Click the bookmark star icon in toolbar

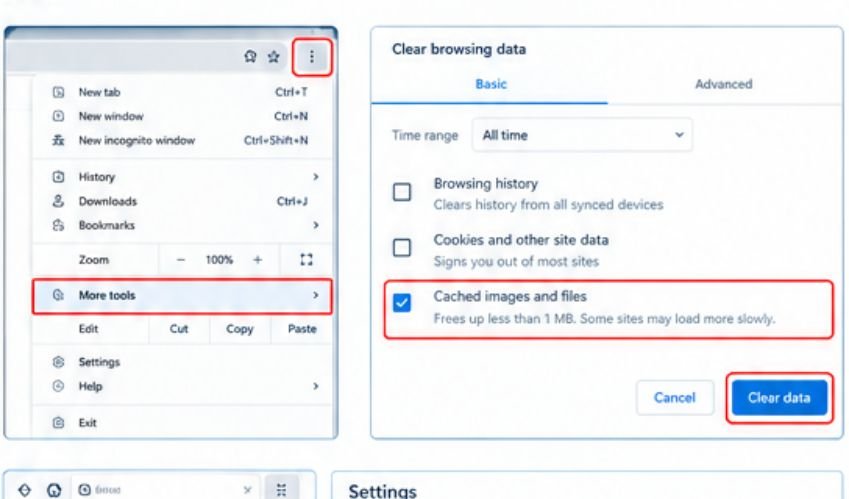pos(274,56)
